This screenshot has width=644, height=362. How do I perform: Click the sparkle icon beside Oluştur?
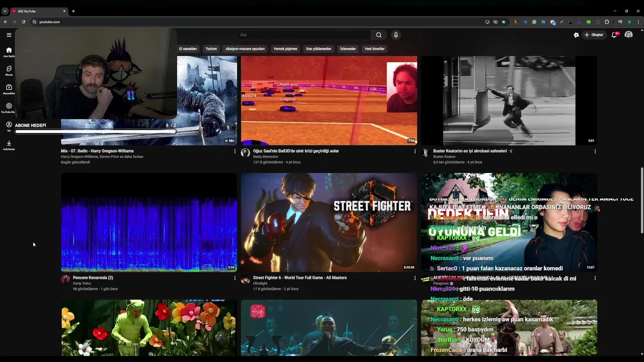(x=576, y=35)
